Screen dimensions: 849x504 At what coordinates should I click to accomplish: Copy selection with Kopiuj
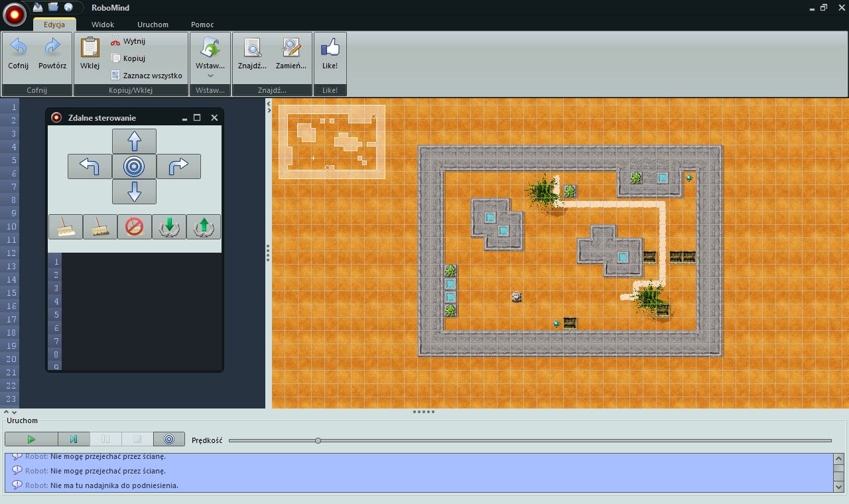(x=128, y=58)
